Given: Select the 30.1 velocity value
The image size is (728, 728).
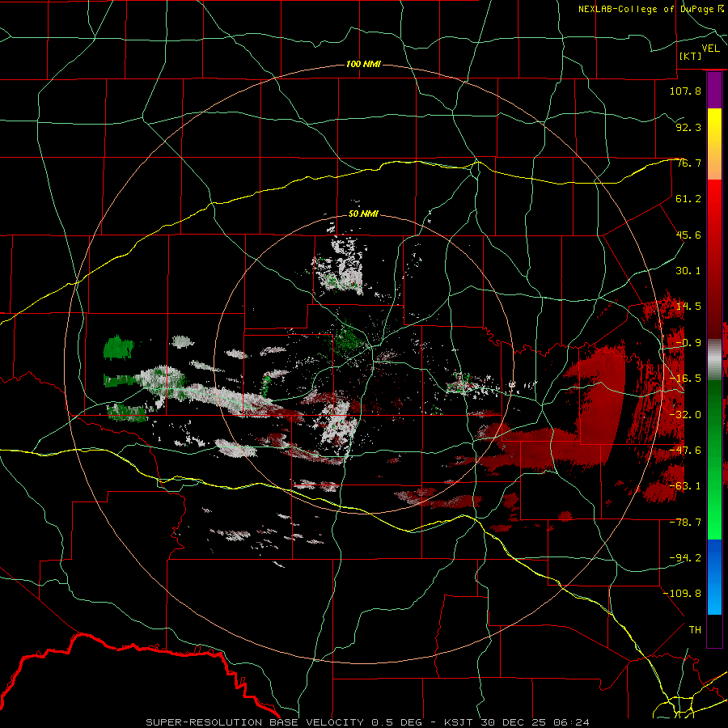Looking at the screenshot, I should tap(688, 271).
